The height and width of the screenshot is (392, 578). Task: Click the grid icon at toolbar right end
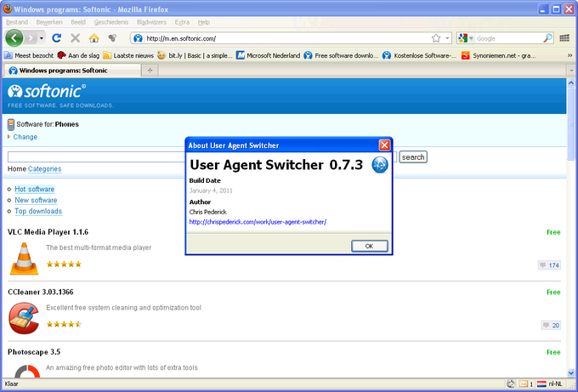564,38
